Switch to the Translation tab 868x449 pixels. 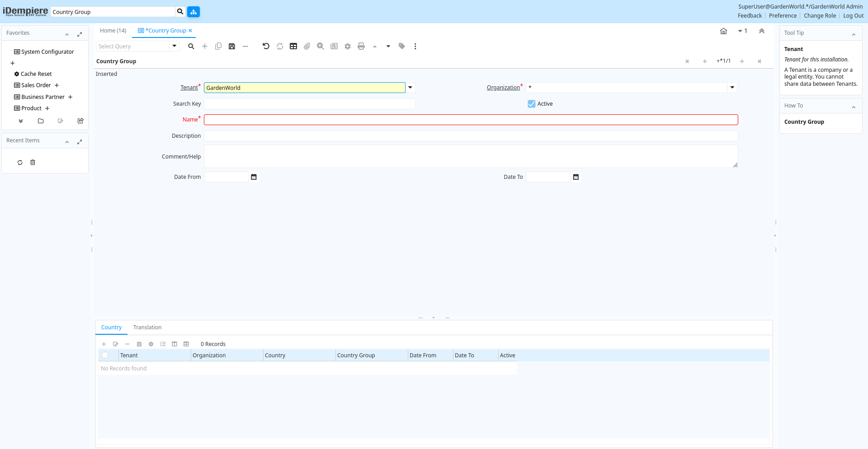click(147, 327)
